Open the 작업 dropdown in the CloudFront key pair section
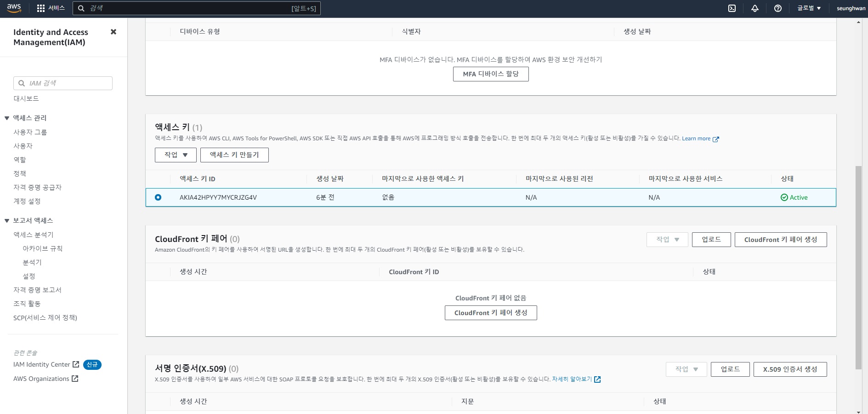Screen dimensions: 868x414 coord(667,240)
